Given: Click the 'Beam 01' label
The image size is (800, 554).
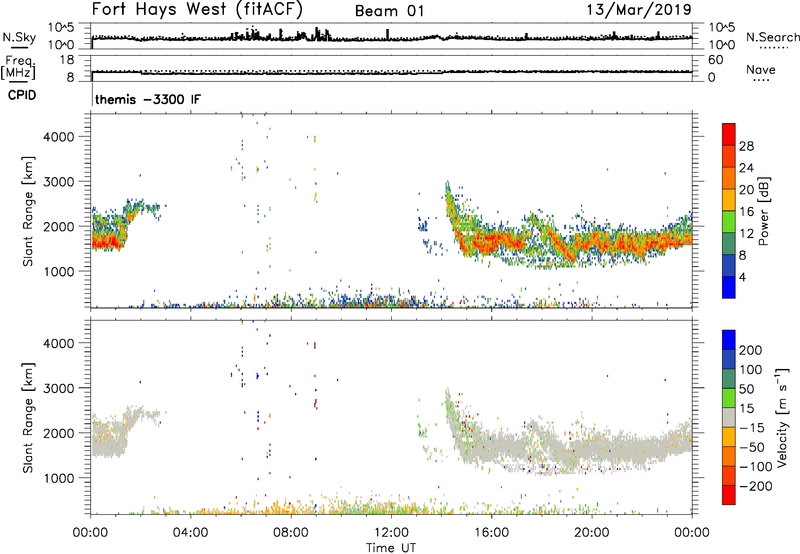Looking at the screenshot, I should 389,11.
